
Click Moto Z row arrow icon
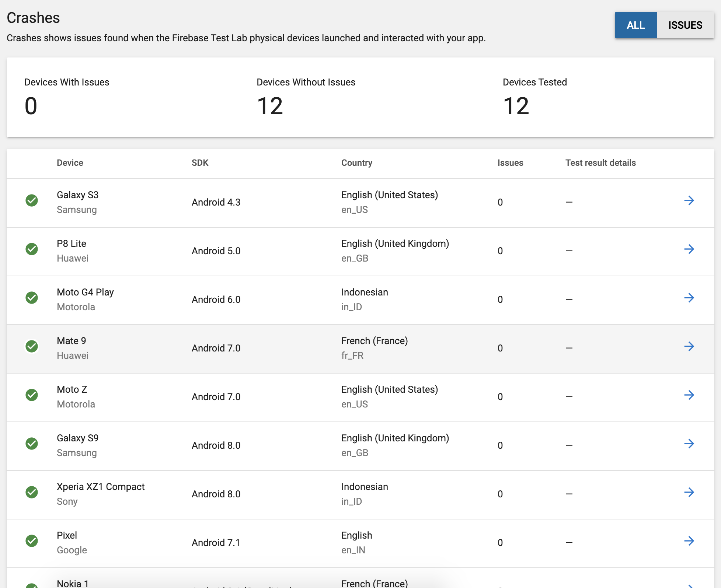[689, 395]
